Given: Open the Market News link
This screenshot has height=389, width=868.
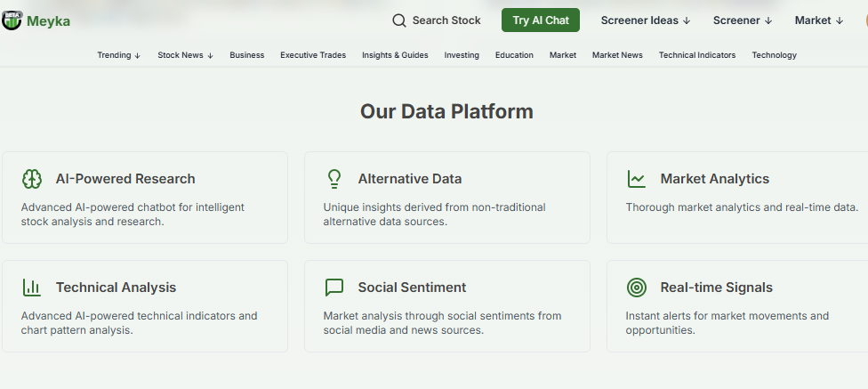Looking at the screenshot, I should pyautogui.click(x=617, y=55).
